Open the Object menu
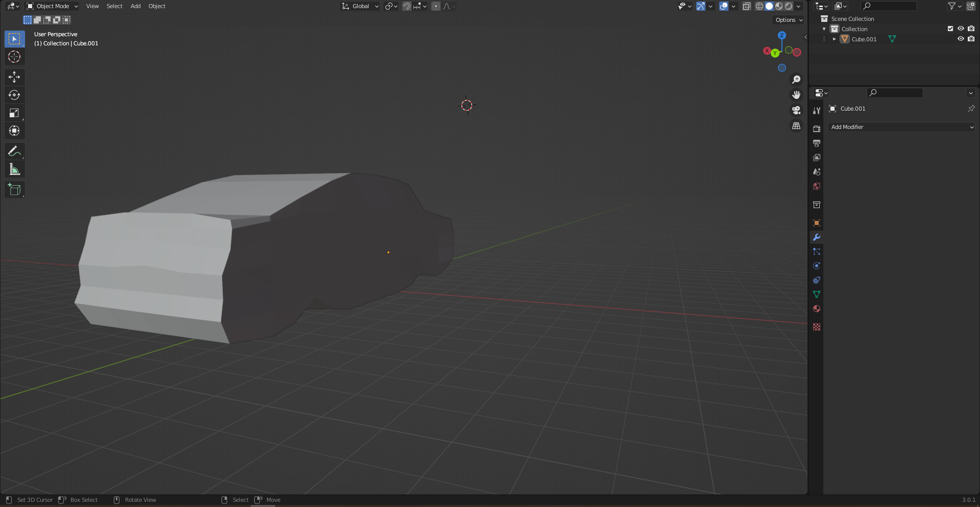This screenshot has width=980, height=507. tap(157, 6)
